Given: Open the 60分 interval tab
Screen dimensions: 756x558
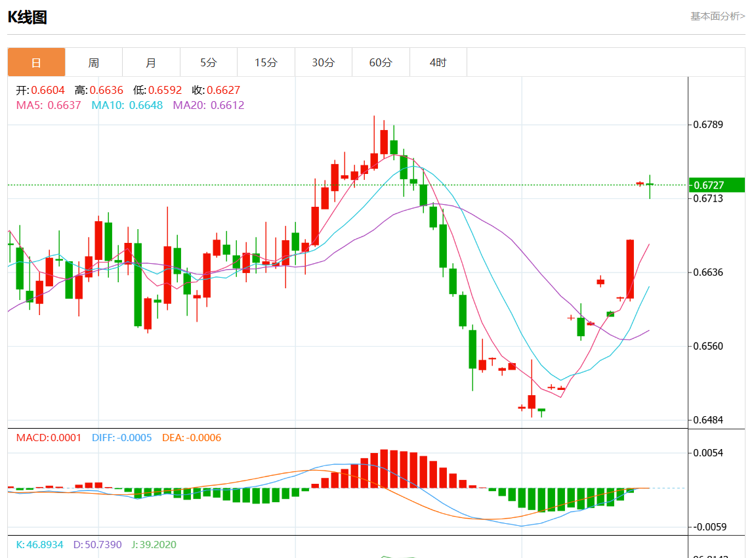Looking at the screenshot, I should tap(381, 62).
